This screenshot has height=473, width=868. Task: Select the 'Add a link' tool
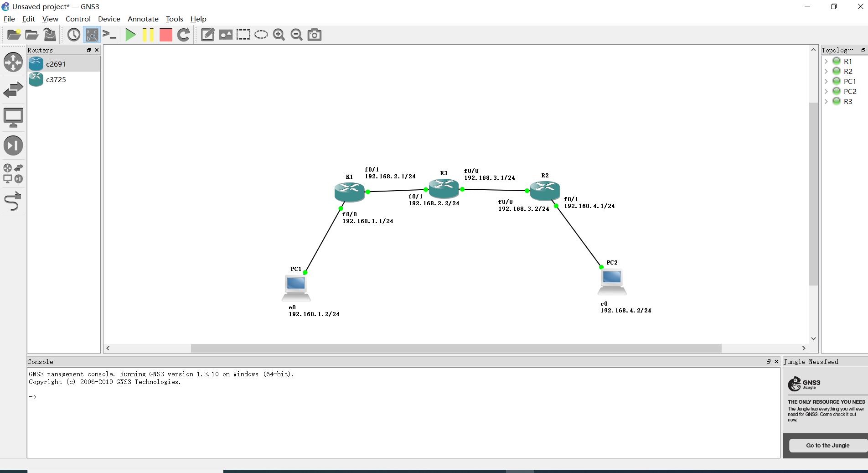pyautogui.click(x=13, y=202)
